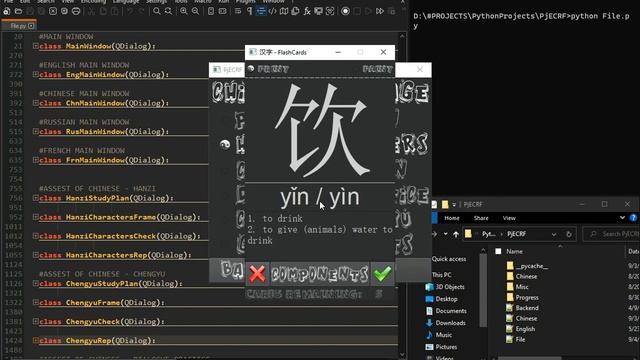Open Quick access in Explorer sidebar
The width and height of the screenshot is (640, 360).
tap(449, 259)
